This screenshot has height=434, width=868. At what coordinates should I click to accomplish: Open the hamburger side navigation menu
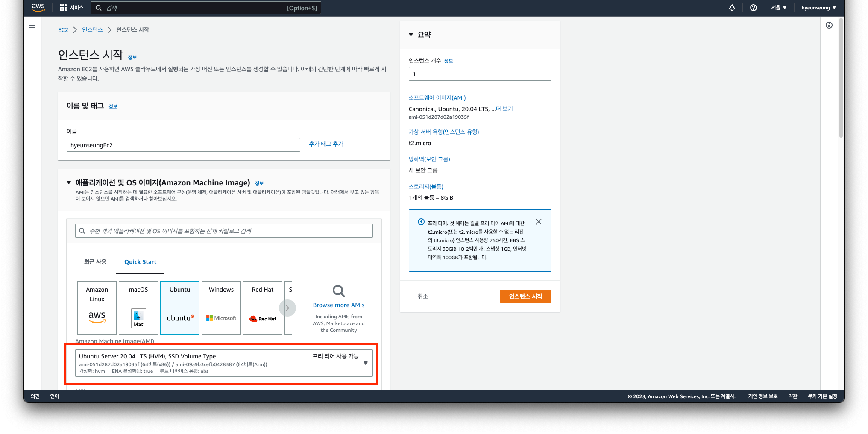click(x=32, y=25)
